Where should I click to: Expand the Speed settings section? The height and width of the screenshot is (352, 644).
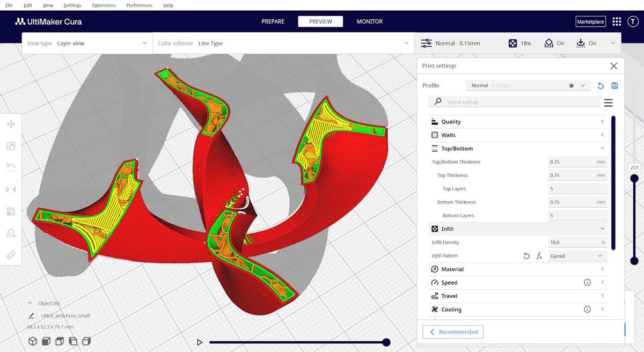point(518,283)
